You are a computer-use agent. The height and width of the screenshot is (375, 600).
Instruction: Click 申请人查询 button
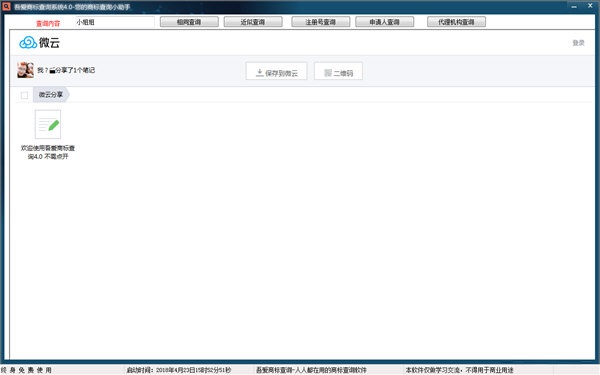[385, 22]
